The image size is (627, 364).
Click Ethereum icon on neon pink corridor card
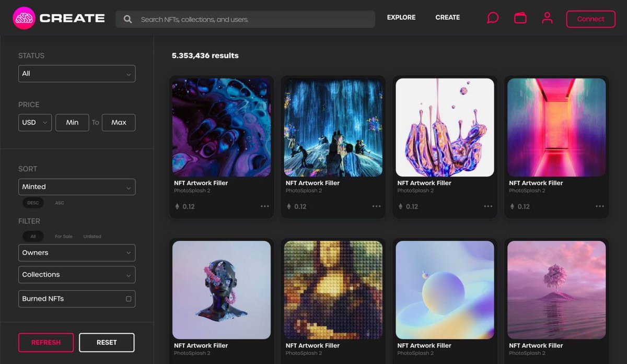coord(512,206)
